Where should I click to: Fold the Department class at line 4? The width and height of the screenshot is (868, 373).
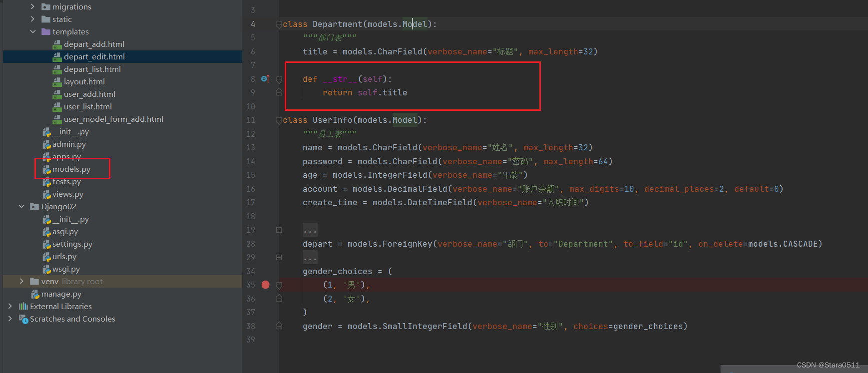tap(279, 24)
